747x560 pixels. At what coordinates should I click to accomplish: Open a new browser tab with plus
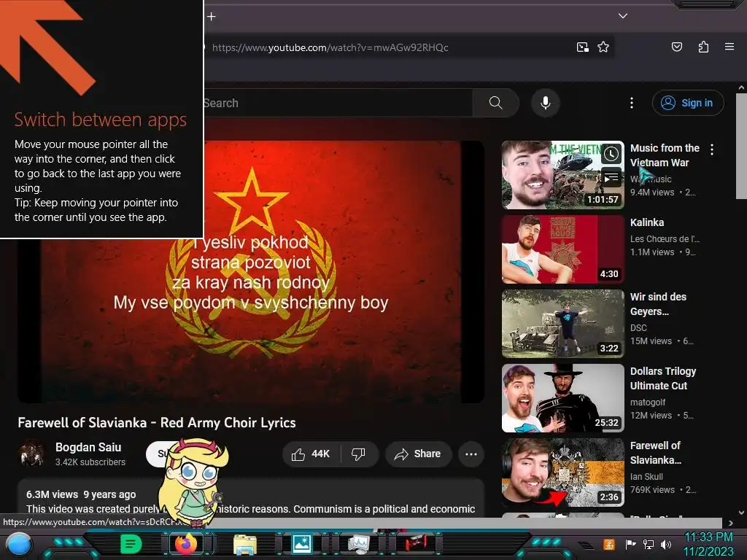tap(212, 17)
